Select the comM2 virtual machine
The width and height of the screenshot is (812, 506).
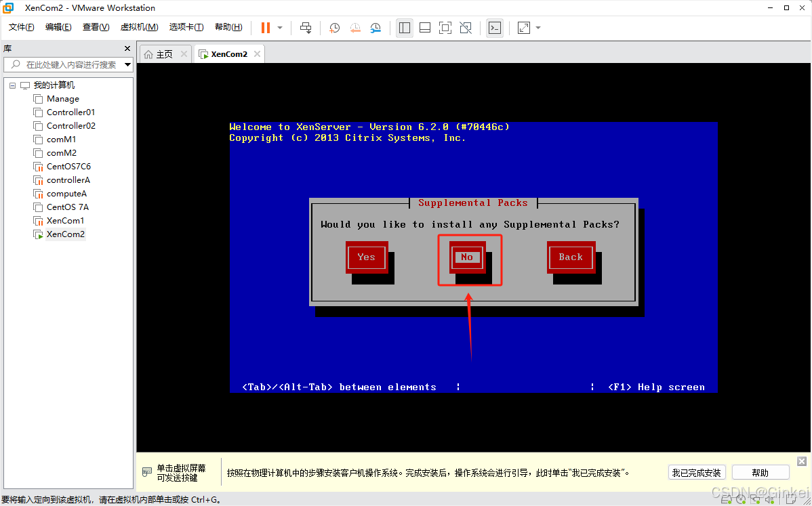pyautogui.click(x=61, y=152)
